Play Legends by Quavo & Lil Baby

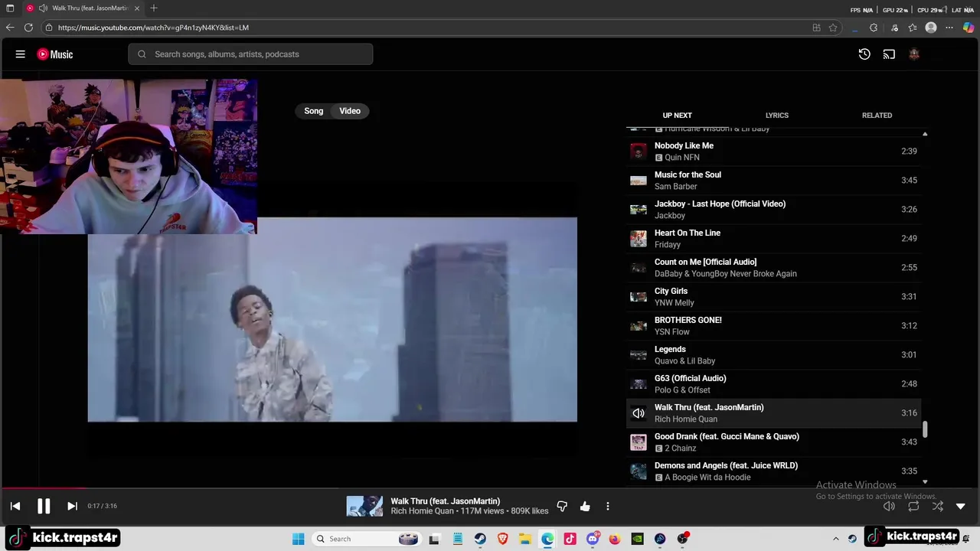coord(773,355)
